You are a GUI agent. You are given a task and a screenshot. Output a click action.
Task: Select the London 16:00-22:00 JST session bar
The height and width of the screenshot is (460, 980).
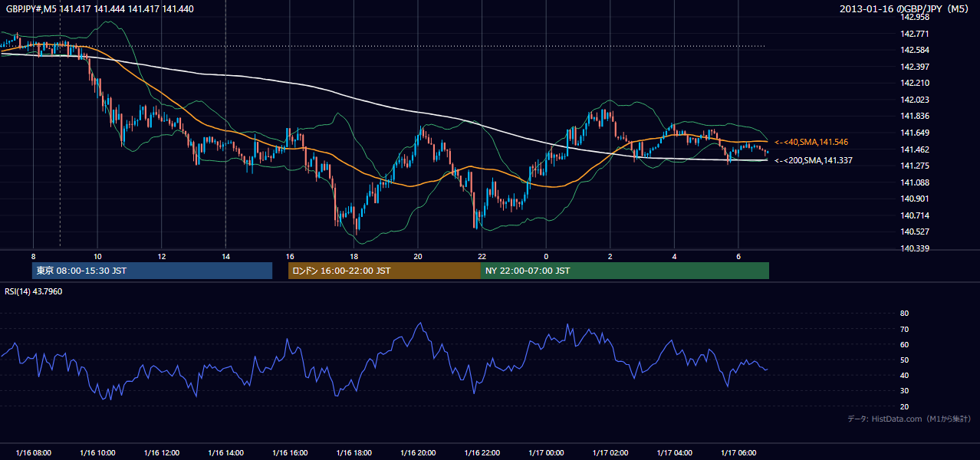tap(384, 271)
